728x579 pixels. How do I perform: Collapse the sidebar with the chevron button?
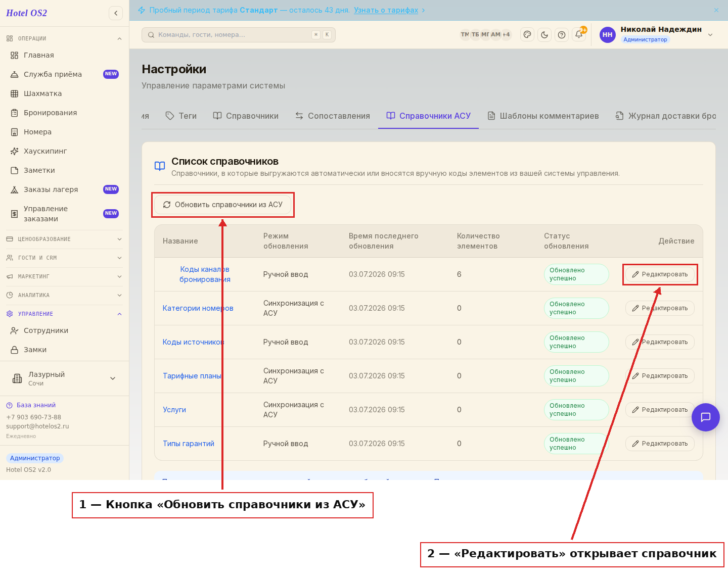(x=116, y=13)
